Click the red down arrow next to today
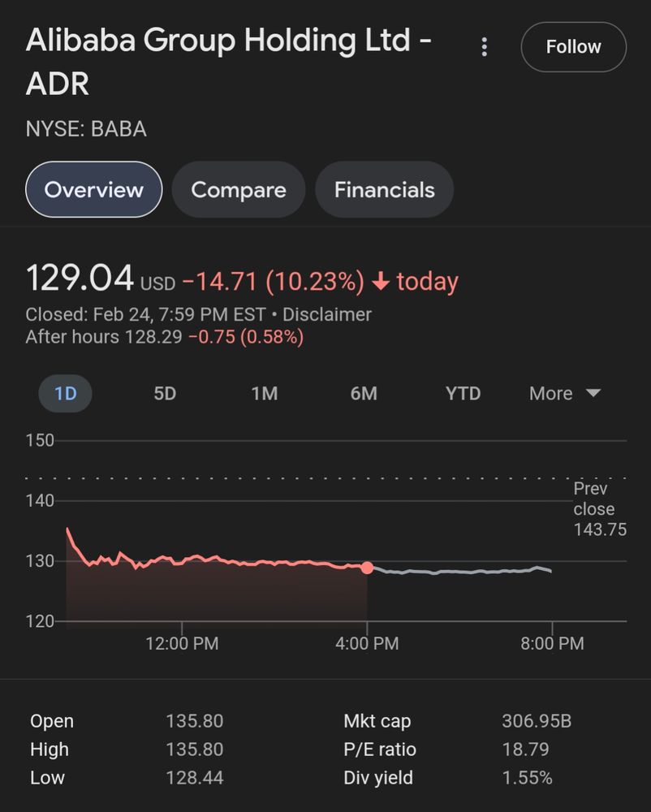 [x=381, y=282]
